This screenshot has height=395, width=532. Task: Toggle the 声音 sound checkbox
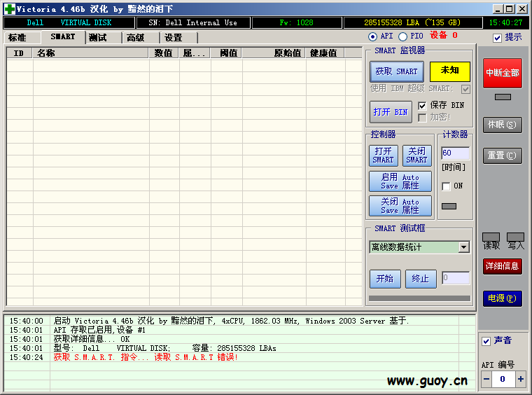click(486, 341)
